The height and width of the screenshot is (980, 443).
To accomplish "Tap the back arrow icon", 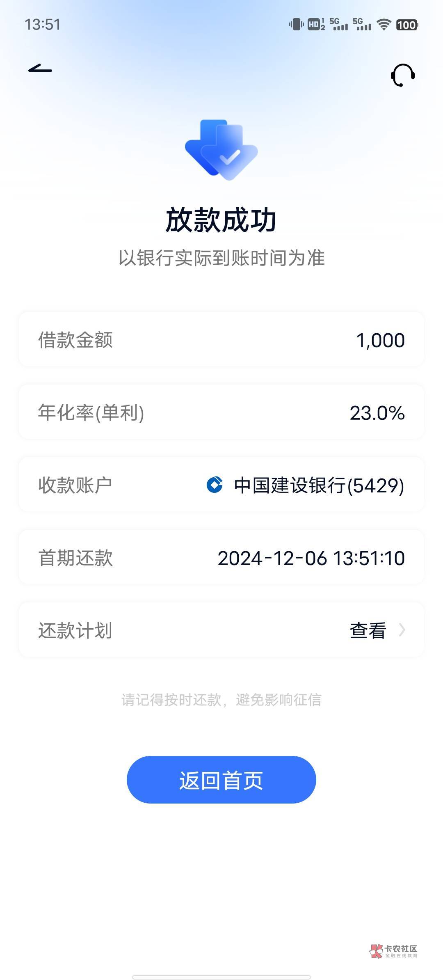I will coord(40,69).
